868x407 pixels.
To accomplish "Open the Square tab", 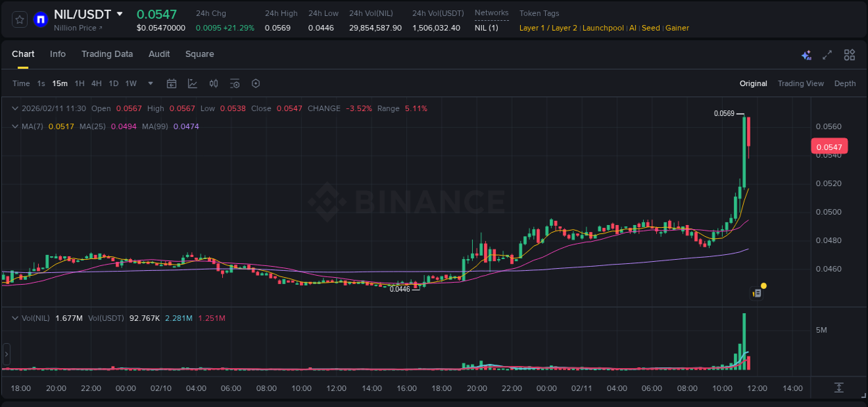I will tap(199, 54).
